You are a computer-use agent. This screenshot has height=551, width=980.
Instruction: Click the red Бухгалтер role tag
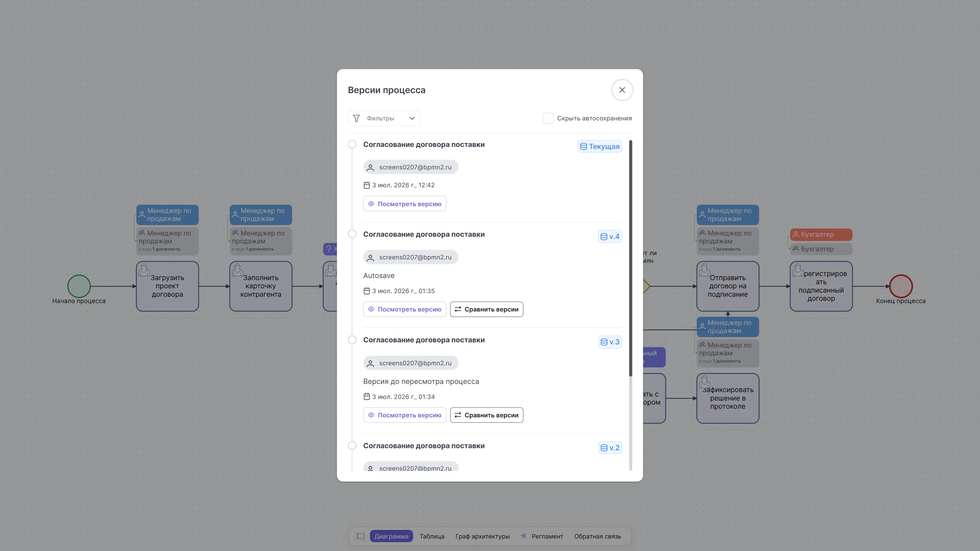(x=821, y=234)
